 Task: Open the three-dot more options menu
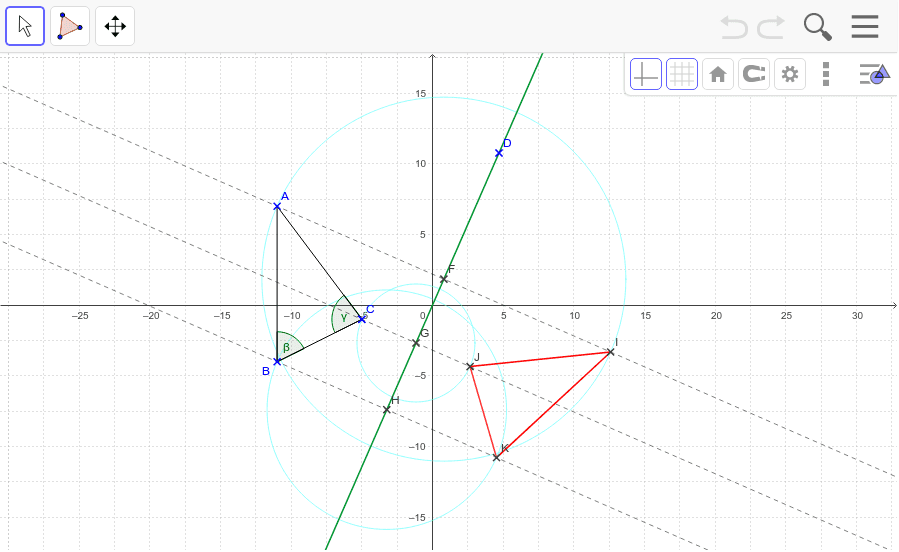(x=826, y=74)
